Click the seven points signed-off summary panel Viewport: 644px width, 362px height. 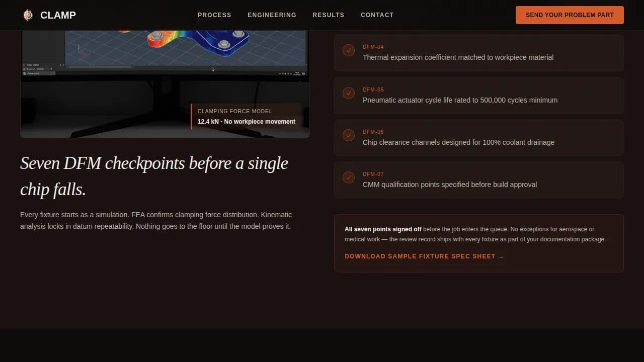coord(478,243)
